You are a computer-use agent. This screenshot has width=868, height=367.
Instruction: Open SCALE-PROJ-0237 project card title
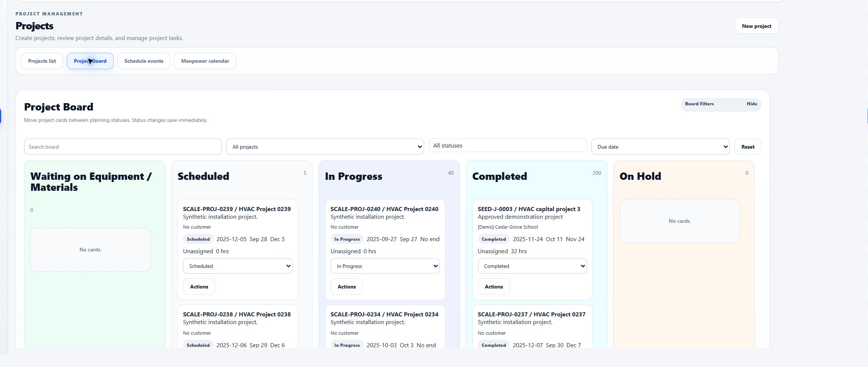point(532,315)
